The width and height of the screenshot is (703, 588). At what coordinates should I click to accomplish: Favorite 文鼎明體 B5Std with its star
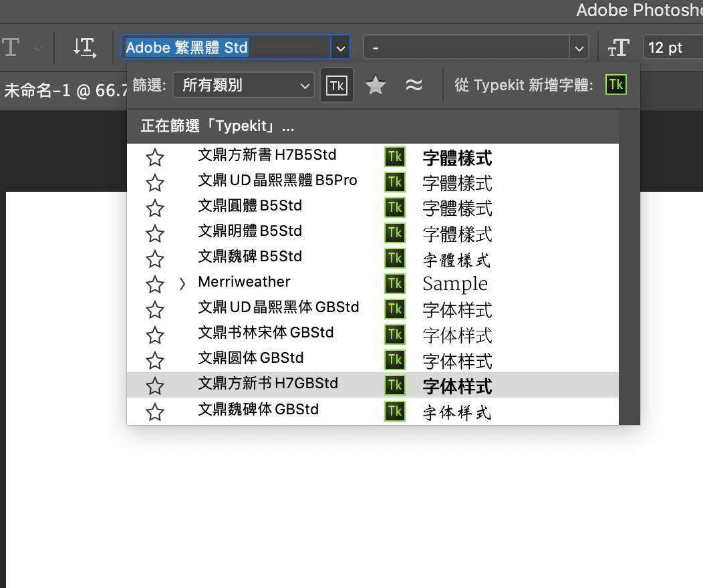(155, 233)
